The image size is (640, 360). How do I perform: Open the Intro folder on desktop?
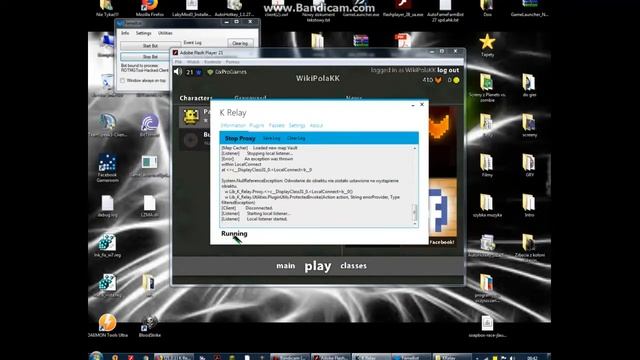pyautogui.click(x=529, y=205)
